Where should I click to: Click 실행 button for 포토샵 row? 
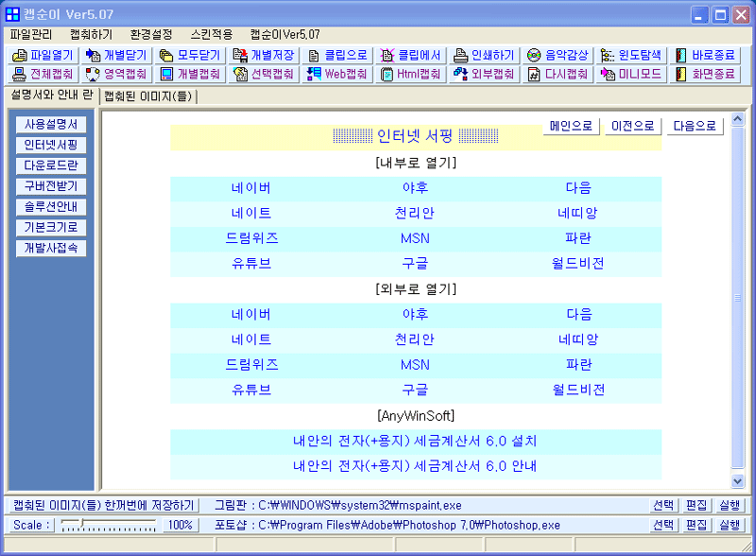tap(730, 525)
